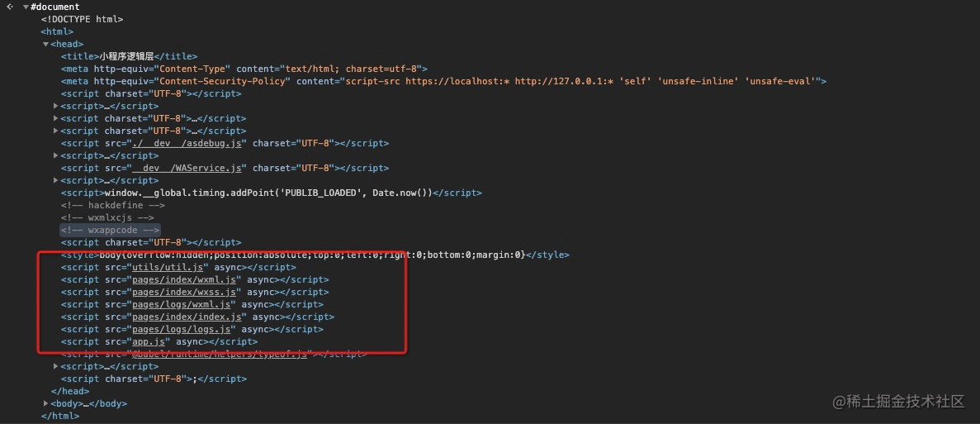
Task: Open the pages/logs/logs.js link
Action: [182, 329]
